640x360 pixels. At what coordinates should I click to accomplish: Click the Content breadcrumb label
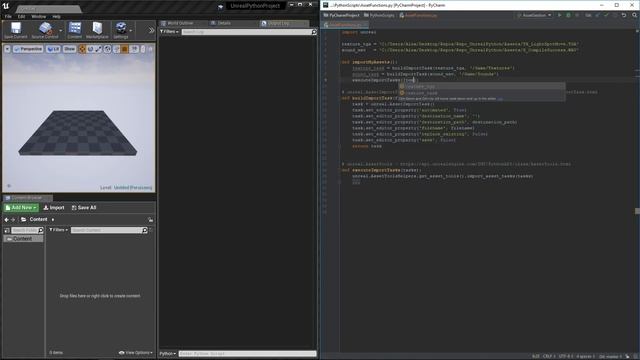(x=38, y=219)
